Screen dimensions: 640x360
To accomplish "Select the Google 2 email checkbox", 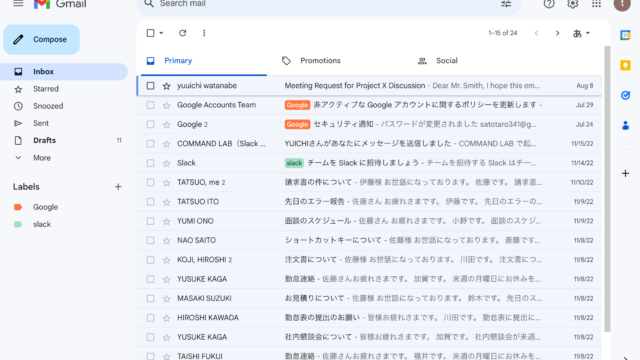I will point(150,124).
